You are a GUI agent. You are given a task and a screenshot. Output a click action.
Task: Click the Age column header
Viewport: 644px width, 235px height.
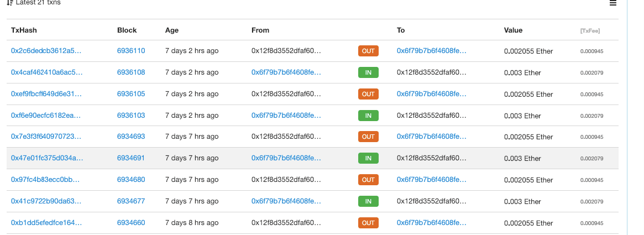click(172, 30)
